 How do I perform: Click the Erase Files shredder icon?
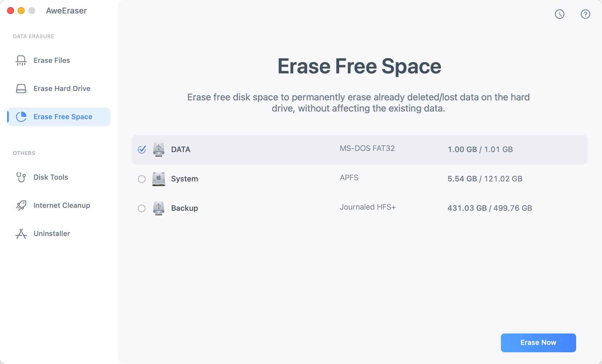click(21, 60)
